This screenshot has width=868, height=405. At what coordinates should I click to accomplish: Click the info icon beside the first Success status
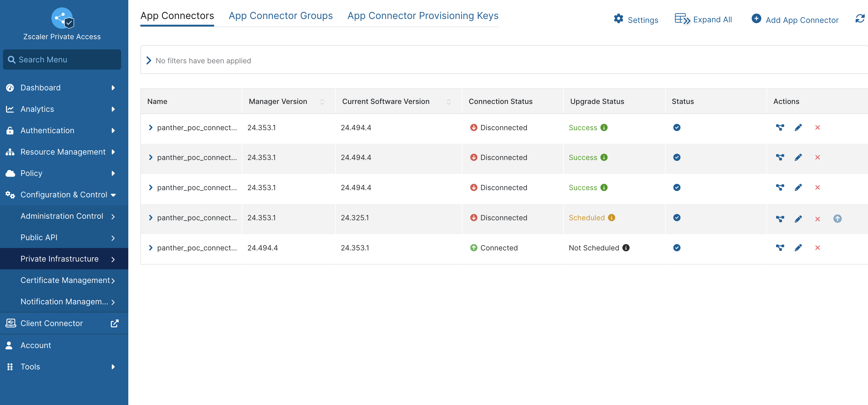tap(604, 127)
